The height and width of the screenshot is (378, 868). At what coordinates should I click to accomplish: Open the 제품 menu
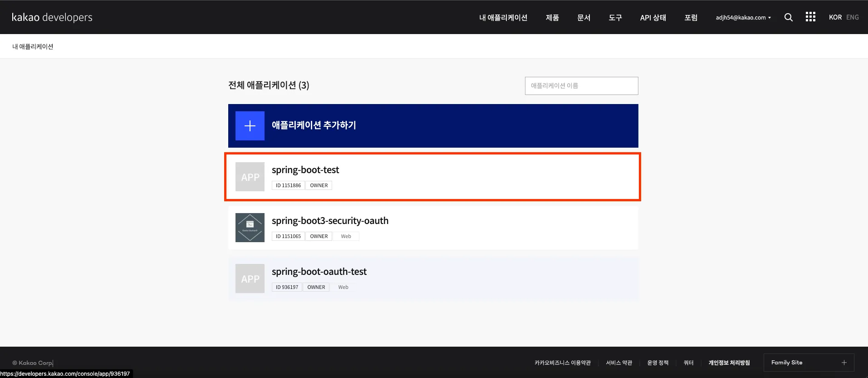tap(552, 18)
